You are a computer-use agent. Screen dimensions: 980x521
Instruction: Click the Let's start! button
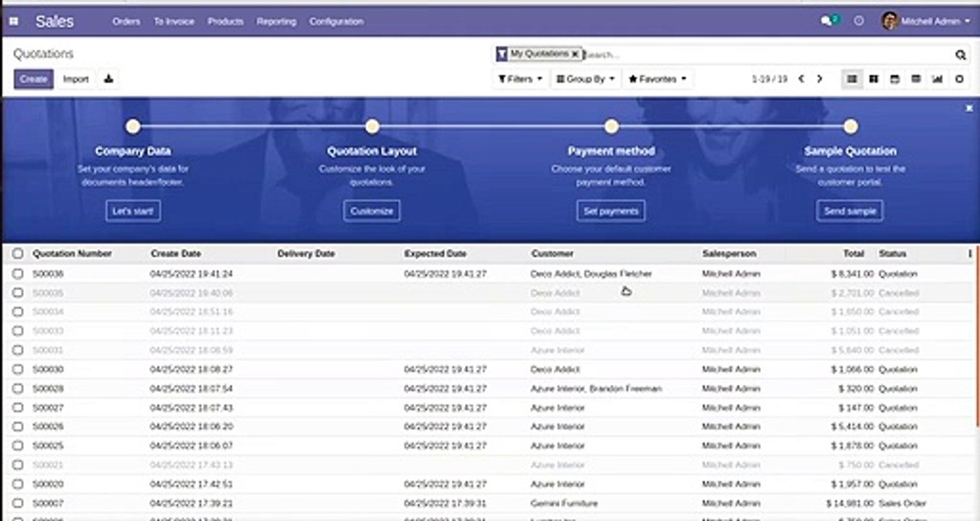coord(133,211)
